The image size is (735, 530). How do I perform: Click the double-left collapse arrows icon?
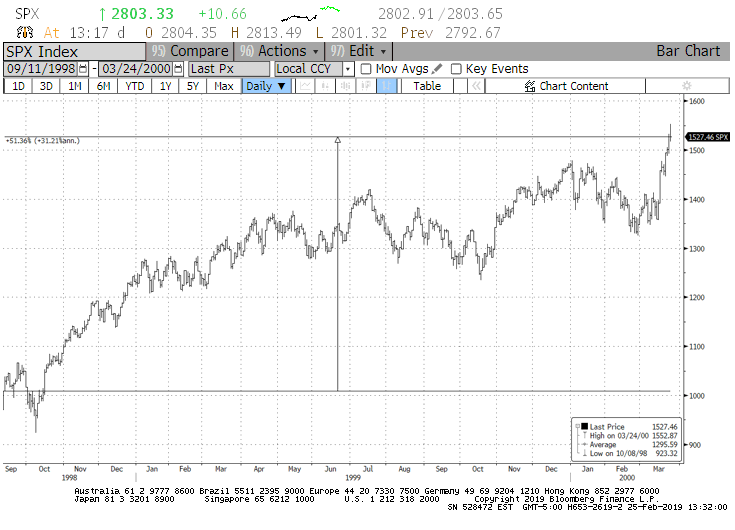click(x=477, y=86)
